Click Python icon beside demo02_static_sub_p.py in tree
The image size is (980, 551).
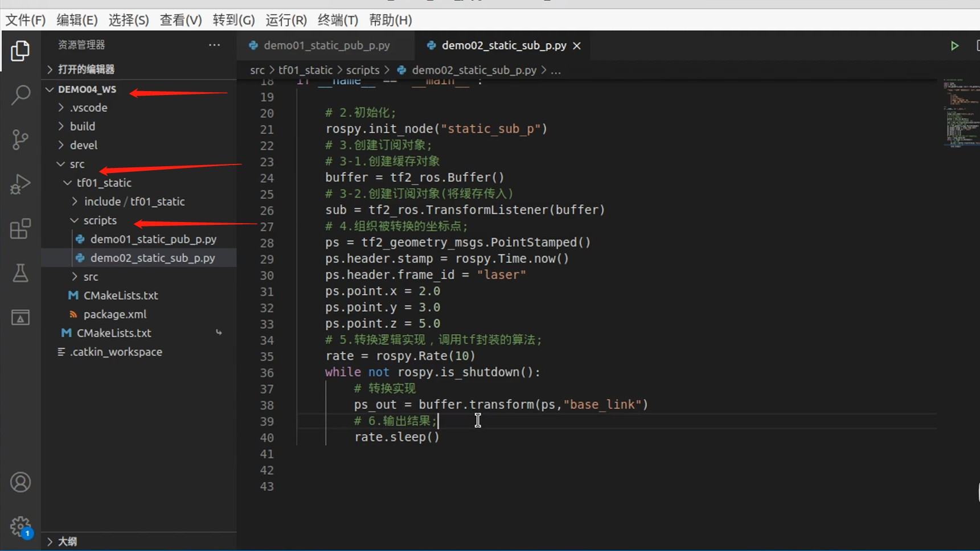[x=80, y=258]
